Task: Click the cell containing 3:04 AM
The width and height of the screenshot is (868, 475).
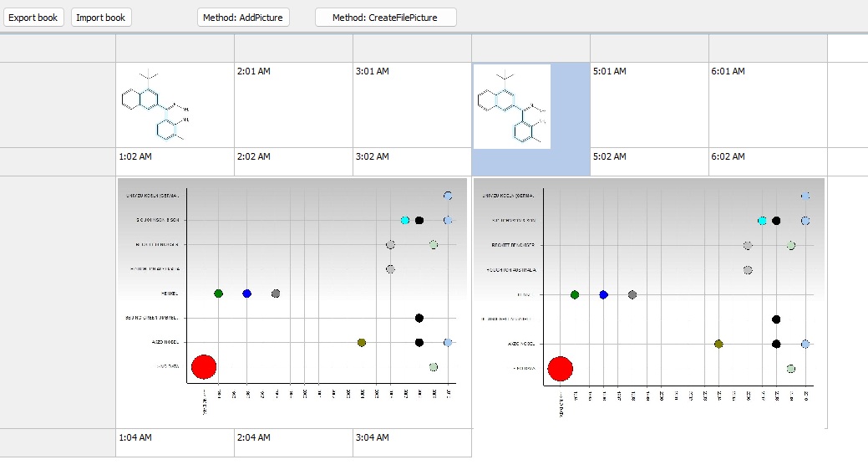Action: pos(412,443)
